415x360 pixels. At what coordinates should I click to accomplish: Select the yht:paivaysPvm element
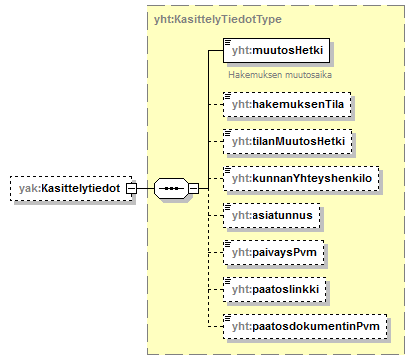pyautogui.click(x=274, y=252)
